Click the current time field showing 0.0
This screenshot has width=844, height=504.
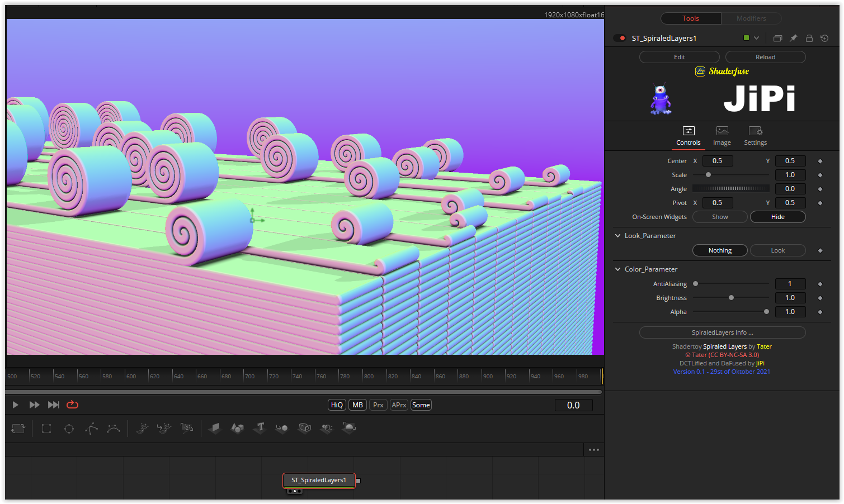tap(573, 405)
